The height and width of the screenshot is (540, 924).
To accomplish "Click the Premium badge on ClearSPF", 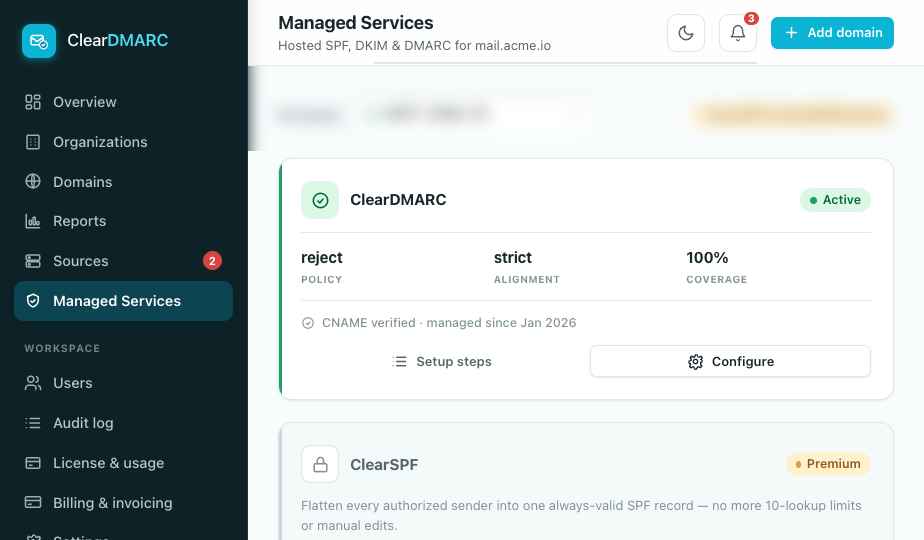I will [828, 464].
